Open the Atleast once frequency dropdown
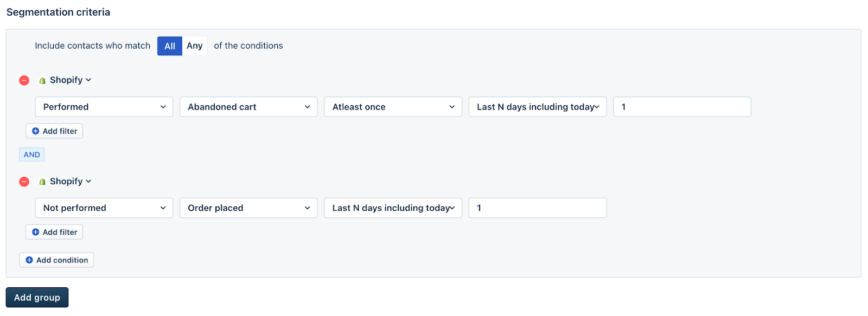868x316 pixels. (x=393, y=107)
